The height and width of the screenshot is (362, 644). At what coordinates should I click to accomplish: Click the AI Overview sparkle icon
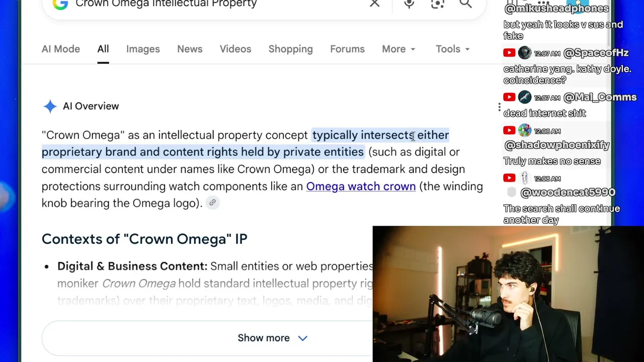click(50, 106)
